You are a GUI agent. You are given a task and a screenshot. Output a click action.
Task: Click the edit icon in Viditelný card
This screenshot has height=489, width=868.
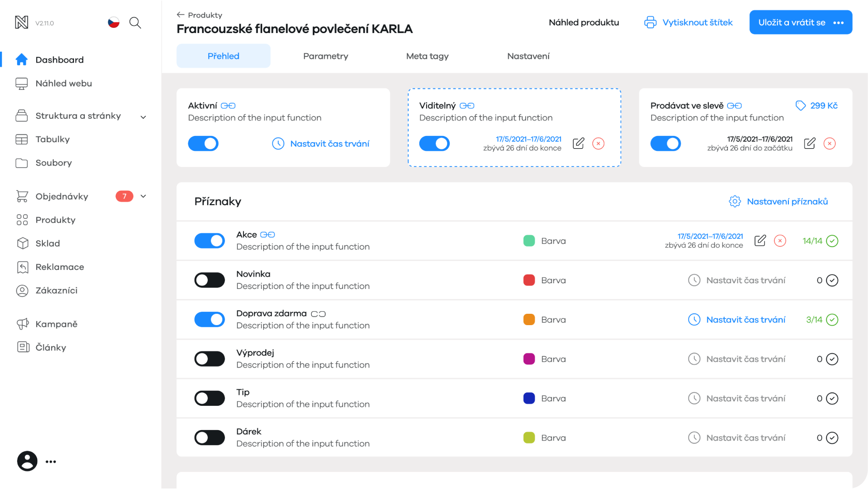578,144
